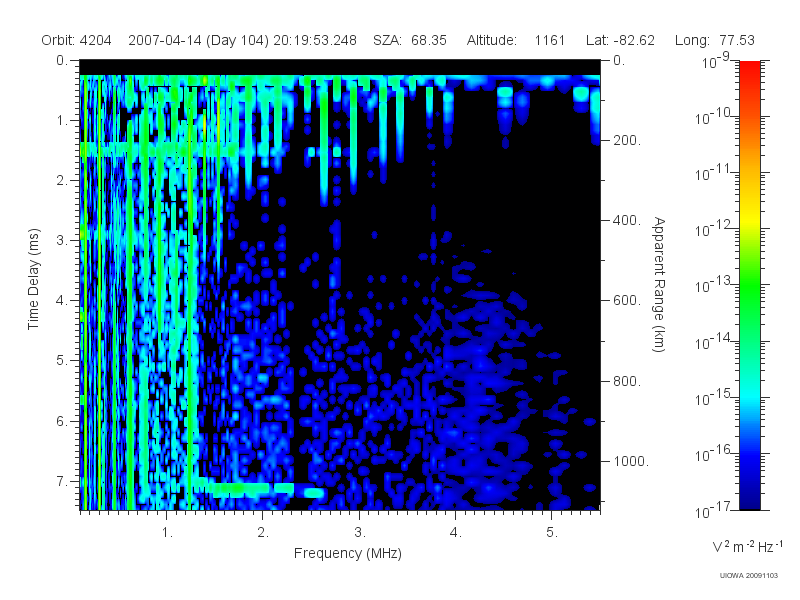
Task: Click the '800.' apparent range tick label
Action: 627,381
